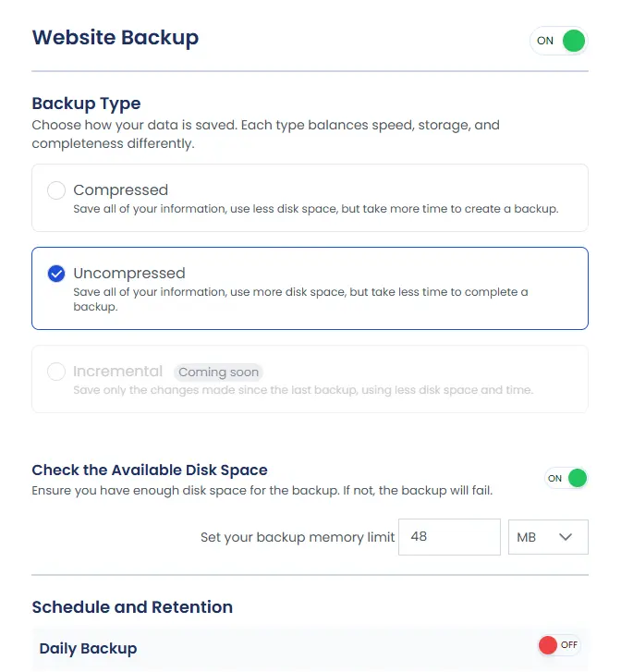Click the "Check the Available Disk Space" heading
The width and height of the screenshot is (621, 672).
(150, 470)
